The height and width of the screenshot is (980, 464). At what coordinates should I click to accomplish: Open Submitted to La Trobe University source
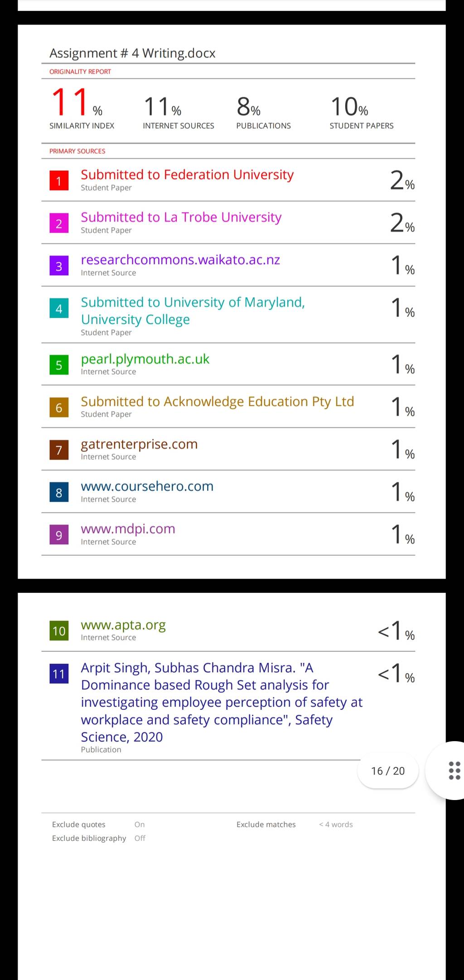tap(181, 217)
